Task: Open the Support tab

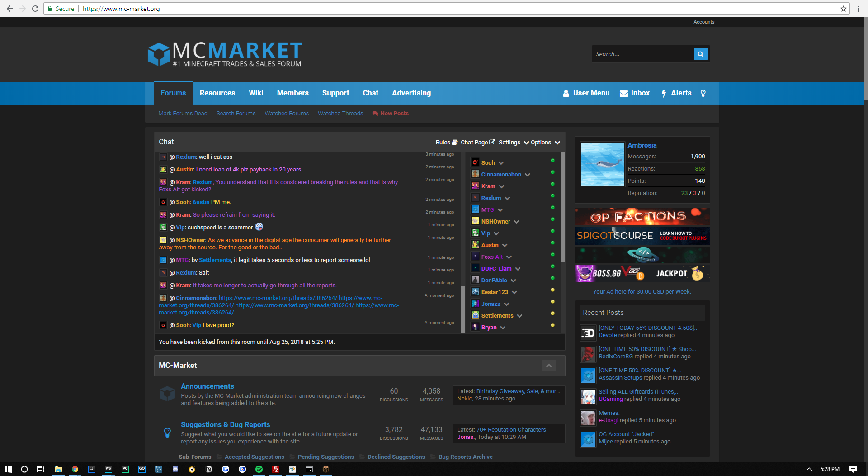Action: [x=336, y=93]
